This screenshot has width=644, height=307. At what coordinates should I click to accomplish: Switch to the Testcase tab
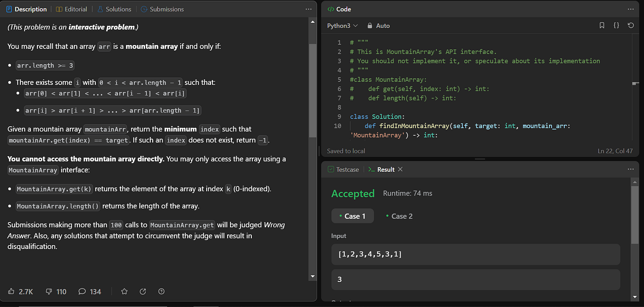click(343, 169)
